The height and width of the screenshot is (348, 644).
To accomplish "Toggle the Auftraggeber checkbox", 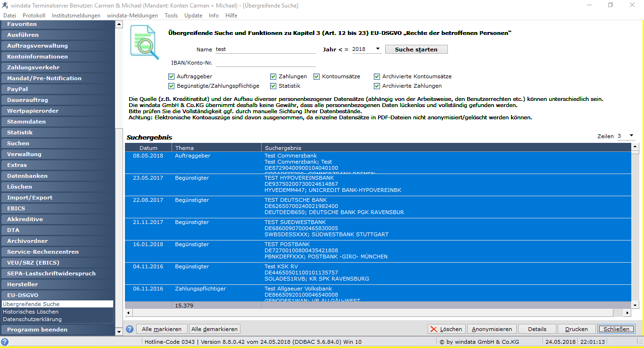I will 172,76.
